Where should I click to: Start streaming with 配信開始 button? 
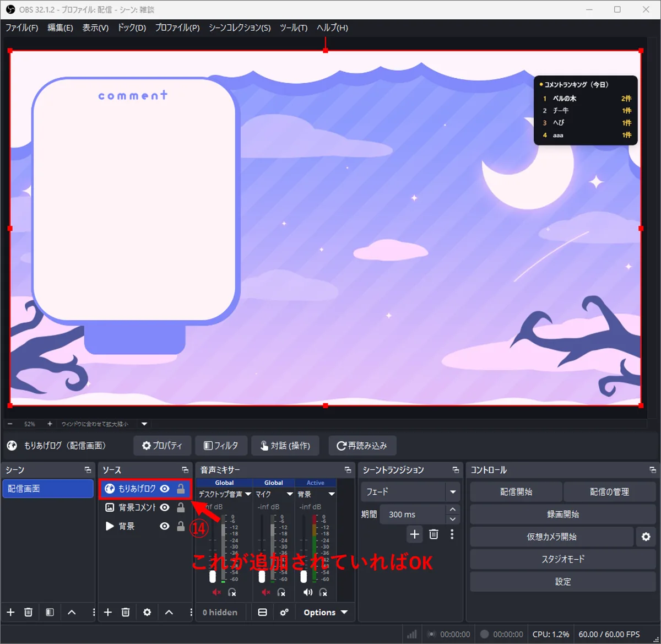(516, 491)
